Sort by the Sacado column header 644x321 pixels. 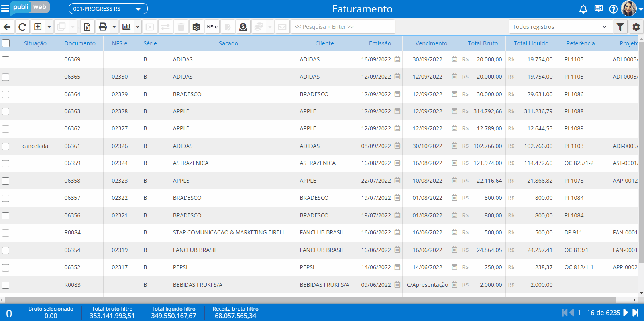click(x=228, y=43)
